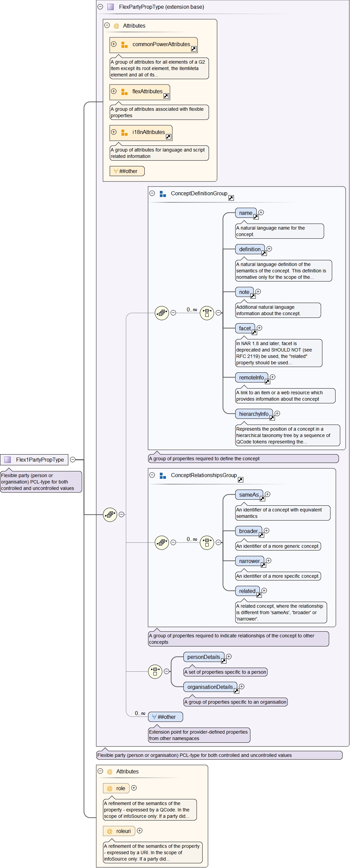Image resolution: width=350 pixels, height=868 pixels.
Task: Open the definition element
Action: (x=250, y=249)
